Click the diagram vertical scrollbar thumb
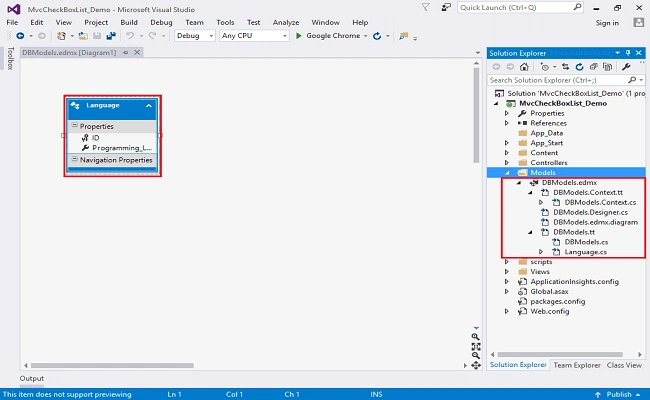This screenshot has height=400, width=650. pyautogui.click(x=476, y=115)
